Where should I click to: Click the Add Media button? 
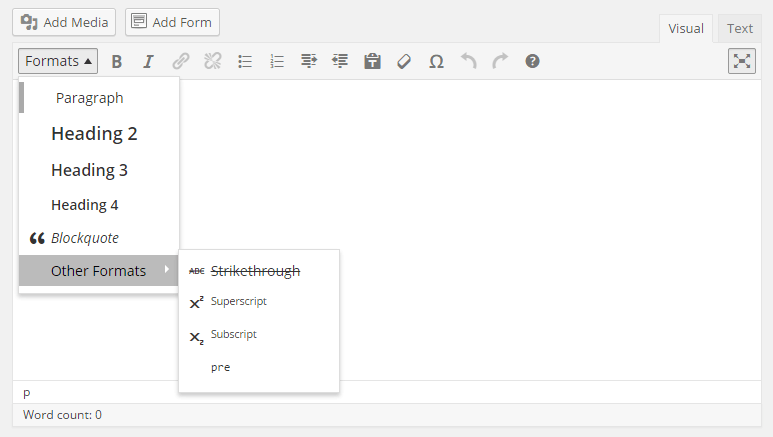pos(64,22)
